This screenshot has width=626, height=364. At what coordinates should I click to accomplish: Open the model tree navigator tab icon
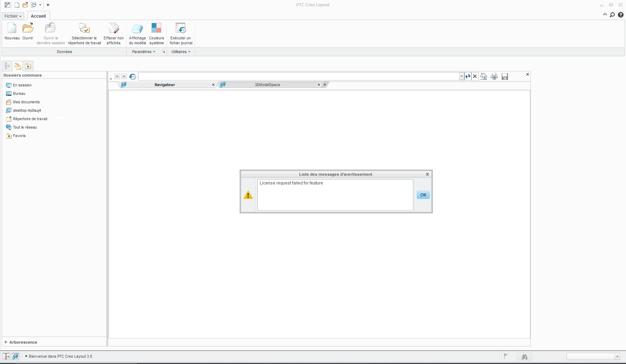[x=7, y=66]
